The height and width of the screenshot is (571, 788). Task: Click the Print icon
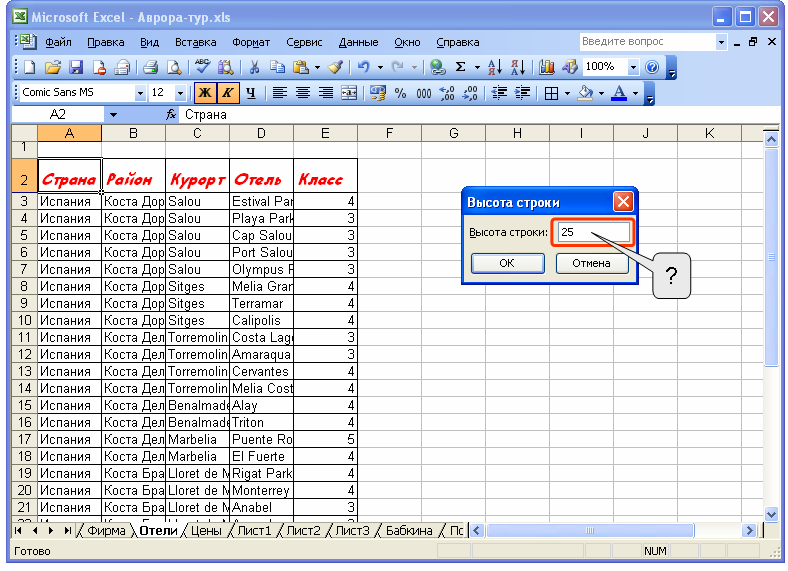coord(150,67)
